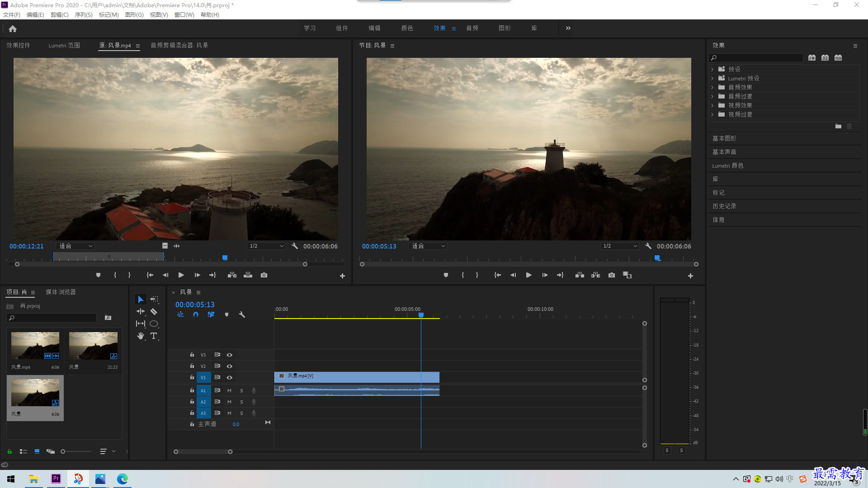
Task: Click New Custom Bin icon in Effects panel
Action: pyautogui.click(x=838, y=127)
